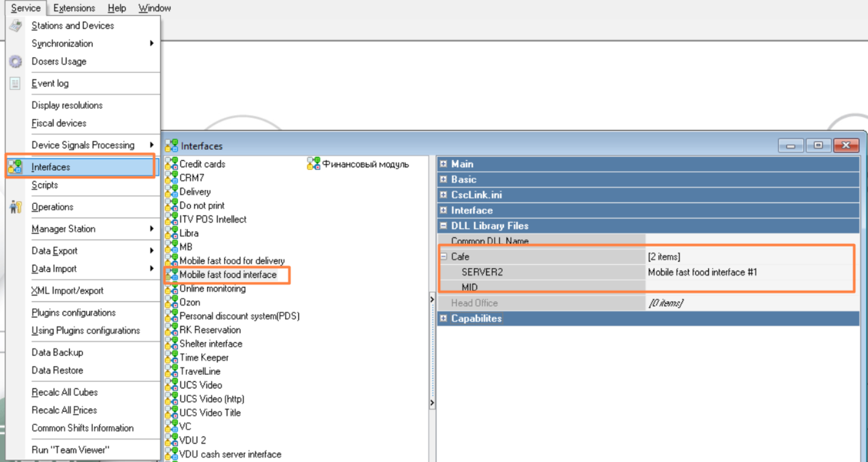Screen dimensions: 868x462
Task: Click the UCS Video Title icon
Action: [171, 412]
